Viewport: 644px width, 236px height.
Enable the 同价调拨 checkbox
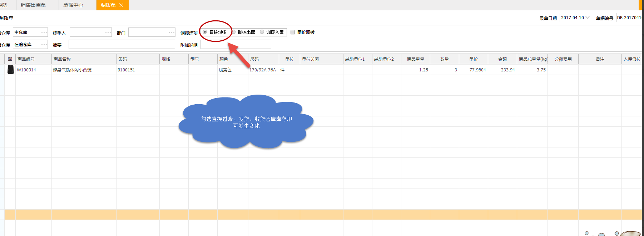(293, 32)
